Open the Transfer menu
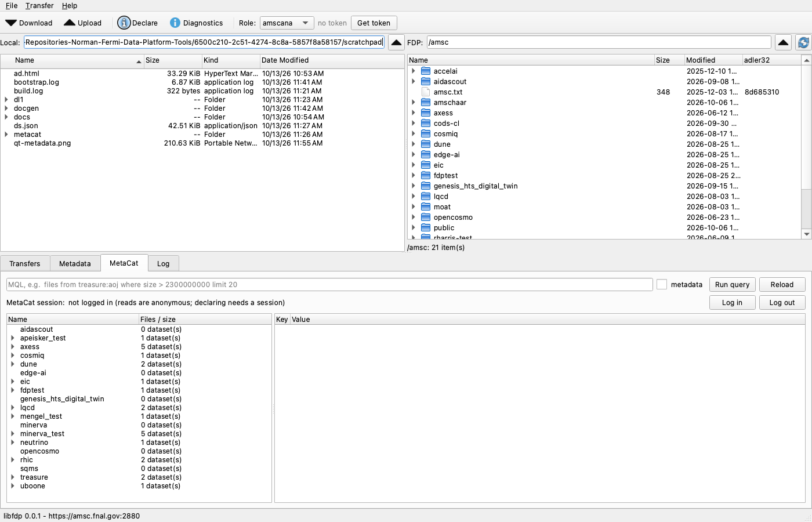Screen dimensions: 812x522 39,6
